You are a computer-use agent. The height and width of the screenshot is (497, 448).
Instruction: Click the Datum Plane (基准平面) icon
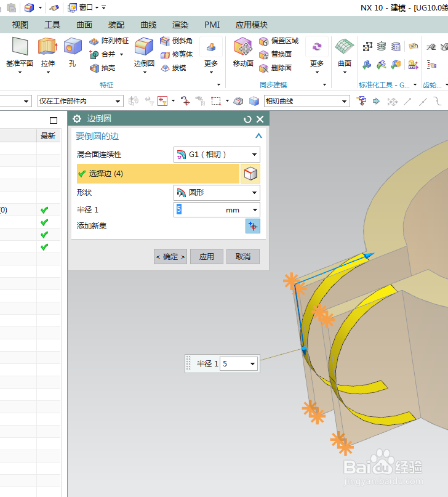pyautogui.click(x=20, y=47)
